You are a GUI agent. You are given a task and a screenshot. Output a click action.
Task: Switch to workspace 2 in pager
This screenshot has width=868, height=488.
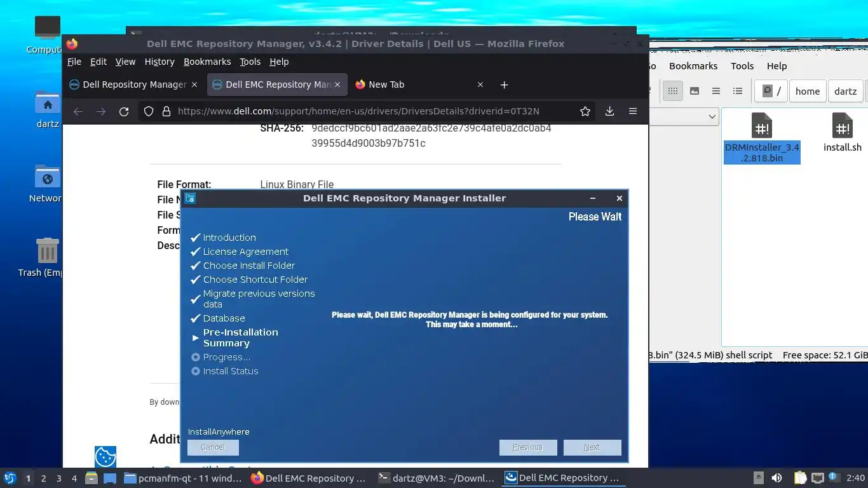tap(43, 478)
